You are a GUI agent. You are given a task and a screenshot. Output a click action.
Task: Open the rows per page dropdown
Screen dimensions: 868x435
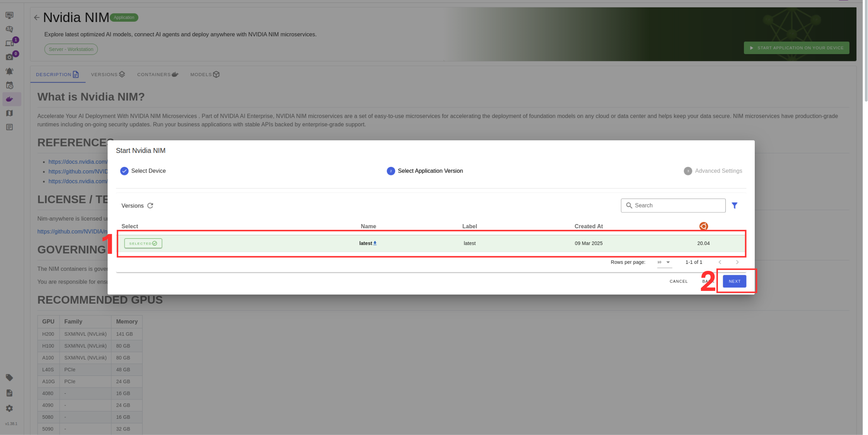pyautogui.click(x=664, y=262)
